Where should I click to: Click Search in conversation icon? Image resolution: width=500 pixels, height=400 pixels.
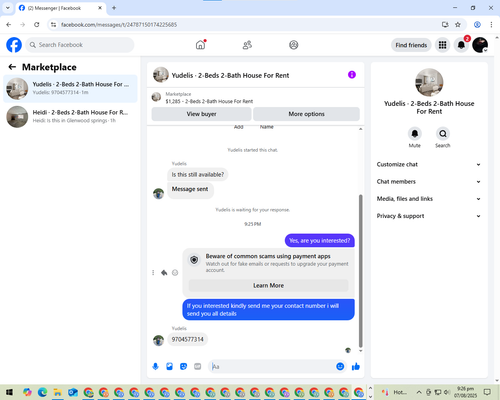click(443, 134)
